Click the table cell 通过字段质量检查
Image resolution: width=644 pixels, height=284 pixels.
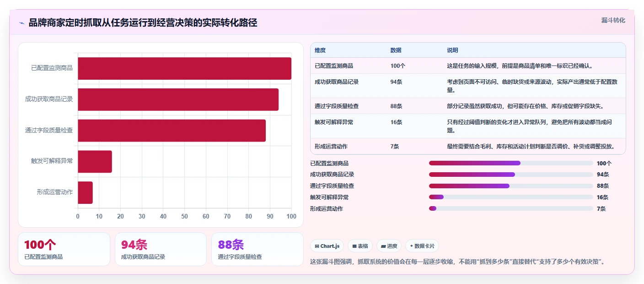click(x=337, y=106)
